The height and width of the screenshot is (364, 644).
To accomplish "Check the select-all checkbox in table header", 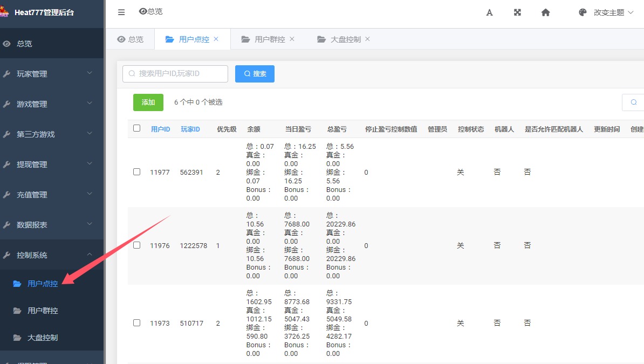I will click(136, 128).
